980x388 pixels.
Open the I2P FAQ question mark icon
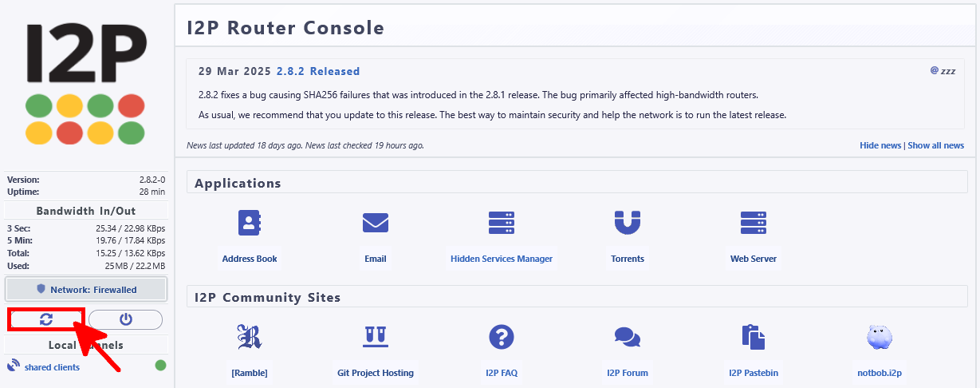(501, 338)
